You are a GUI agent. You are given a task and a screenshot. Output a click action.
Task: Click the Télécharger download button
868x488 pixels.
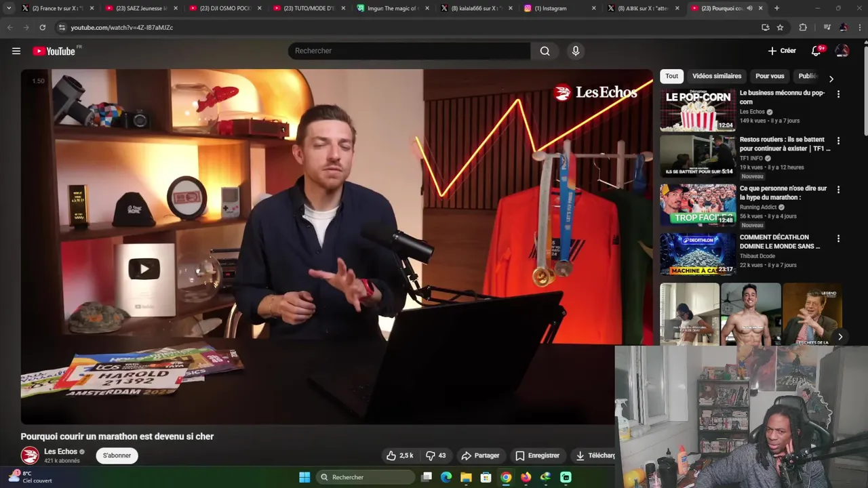(x=595, y=455)
